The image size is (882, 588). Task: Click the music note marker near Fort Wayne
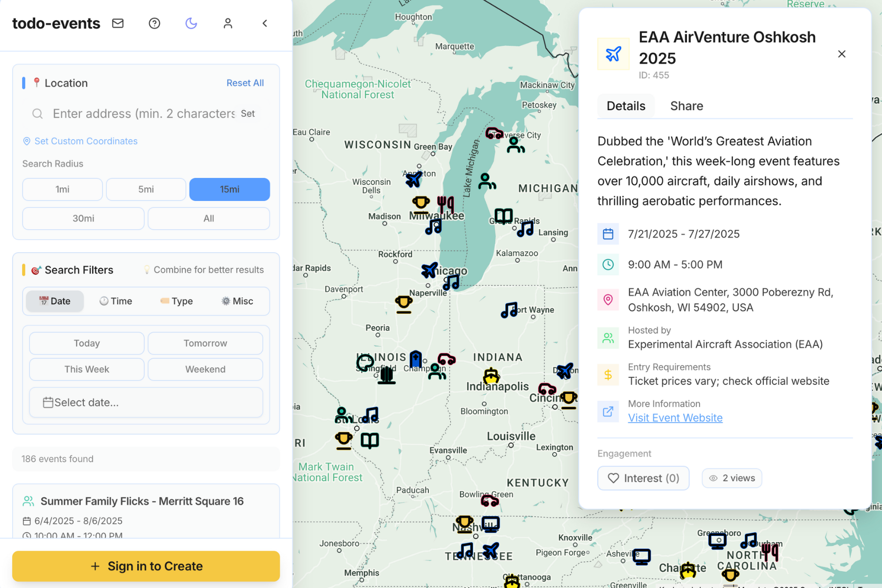coord(510,310)
